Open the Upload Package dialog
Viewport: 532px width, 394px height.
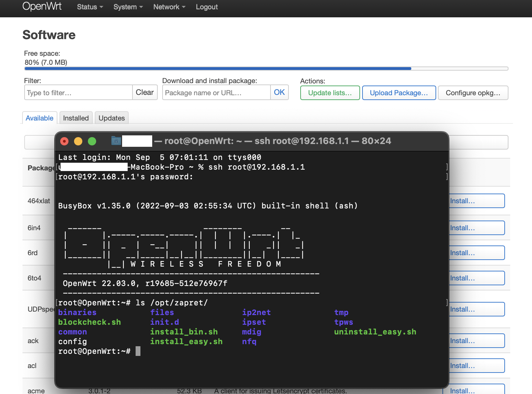coord(399,93)
